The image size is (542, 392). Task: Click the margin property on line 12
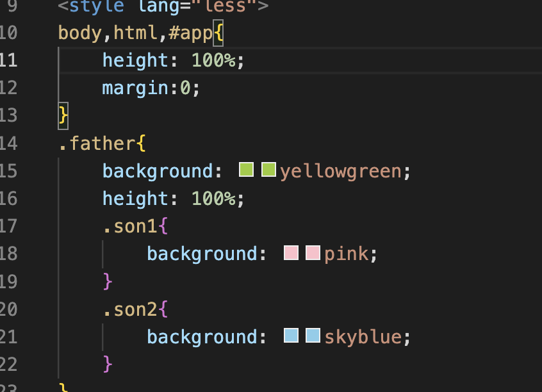pos(135,88)
